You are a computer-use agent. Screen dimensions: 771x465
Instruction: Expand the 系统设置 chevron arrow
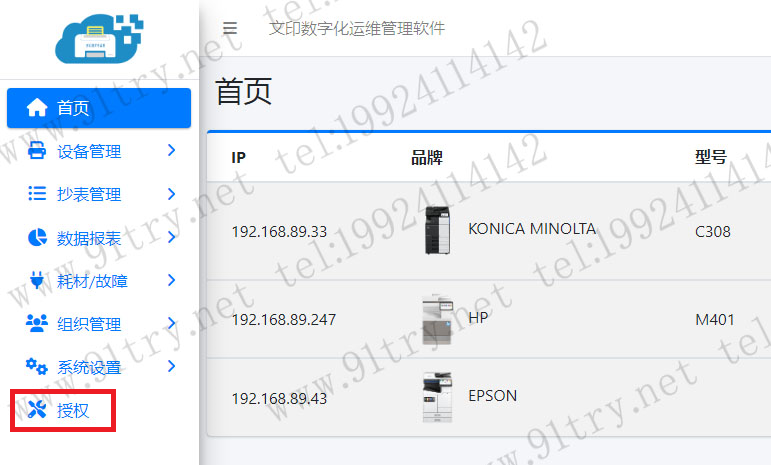pyautogui.click(x=171, y=366)
